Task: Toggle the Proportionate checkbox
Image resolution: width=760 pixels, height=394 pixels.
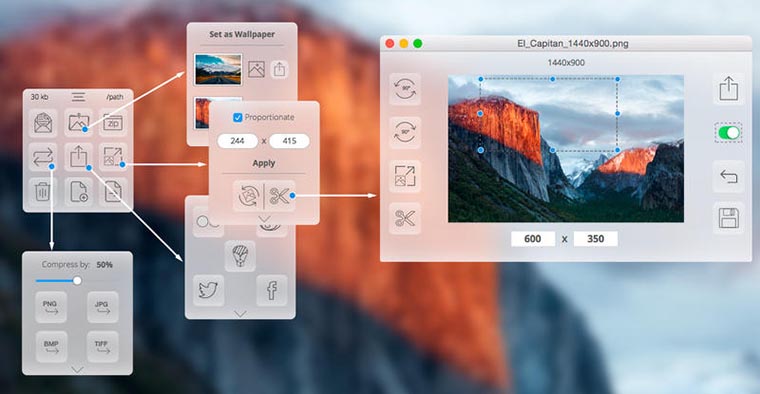Action: pos(238,117)
